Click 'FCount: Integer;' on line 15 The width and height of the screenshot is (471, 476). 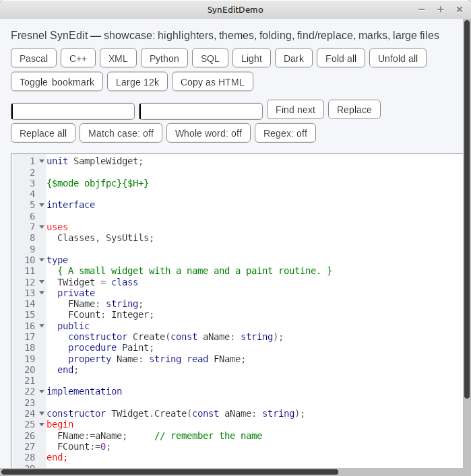(x=111, y=315)
